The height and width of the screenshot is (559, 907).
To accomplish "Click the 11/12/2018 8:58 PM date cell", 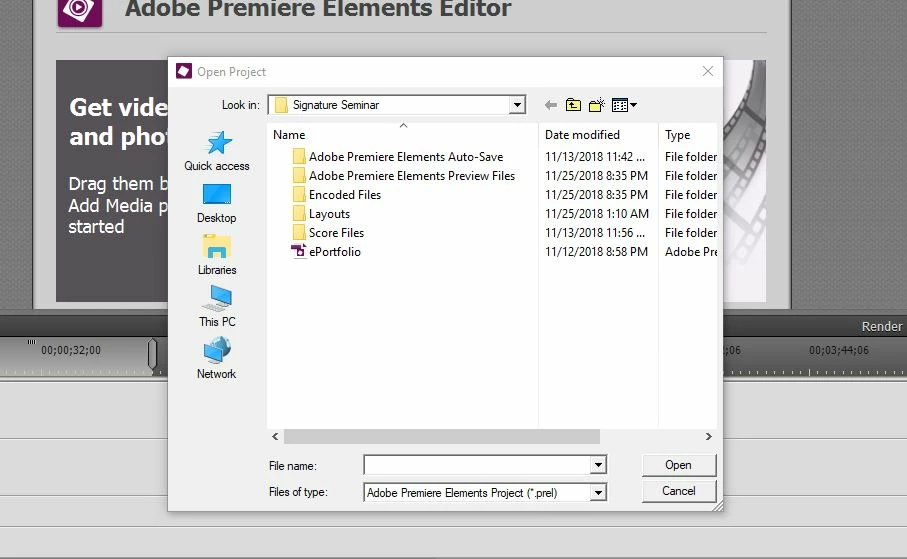I will pyautogui.click(x=596, y=252).
